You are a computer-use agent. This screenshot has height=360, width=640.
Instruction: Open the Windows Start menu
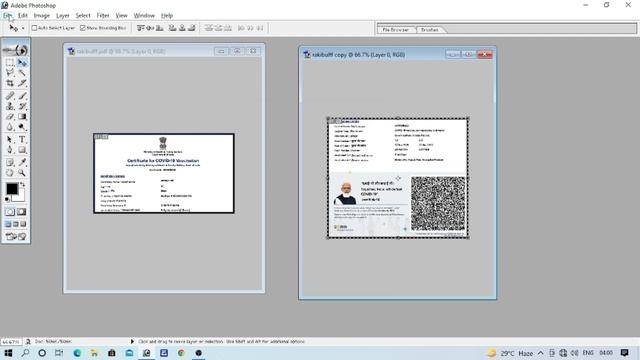point(8,353)
